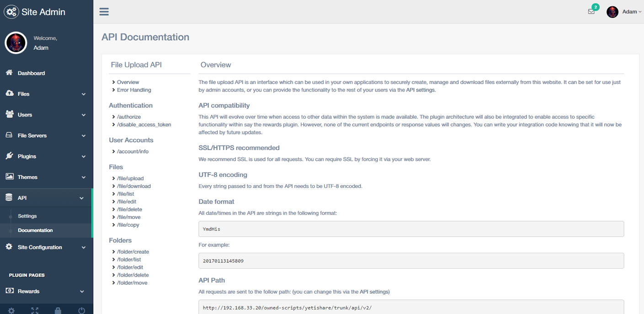Viewport: 644px width, 314px height.
Task: Click the Site Configuration gear icon
Action: click(x=9, y=247)
